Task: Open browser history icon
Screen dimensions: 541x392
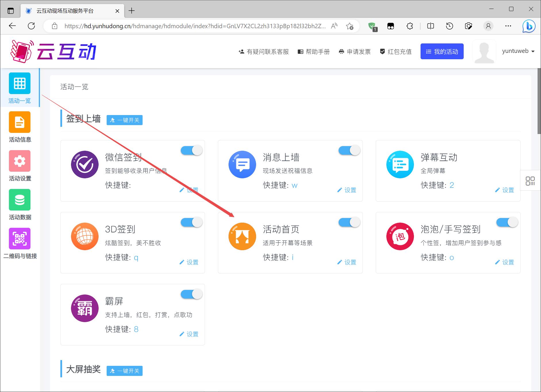Action: coord(450,26)
